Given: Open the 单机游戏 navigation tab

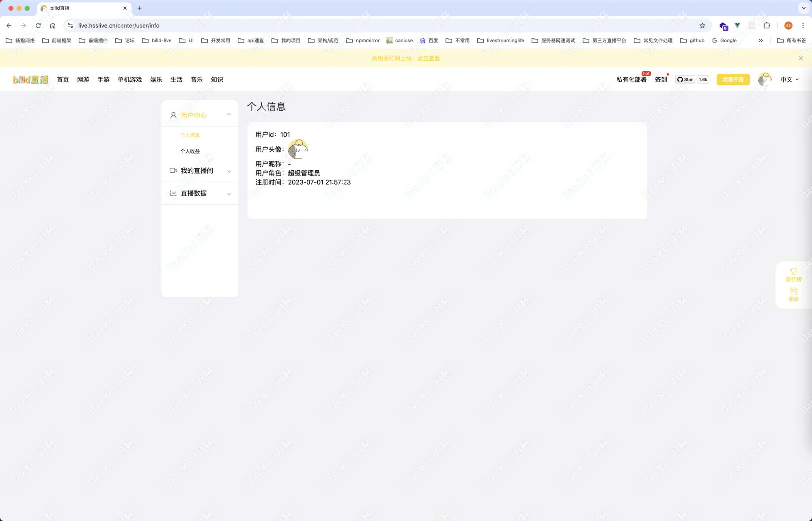Looking at the screenshot, I should [129, 79].
